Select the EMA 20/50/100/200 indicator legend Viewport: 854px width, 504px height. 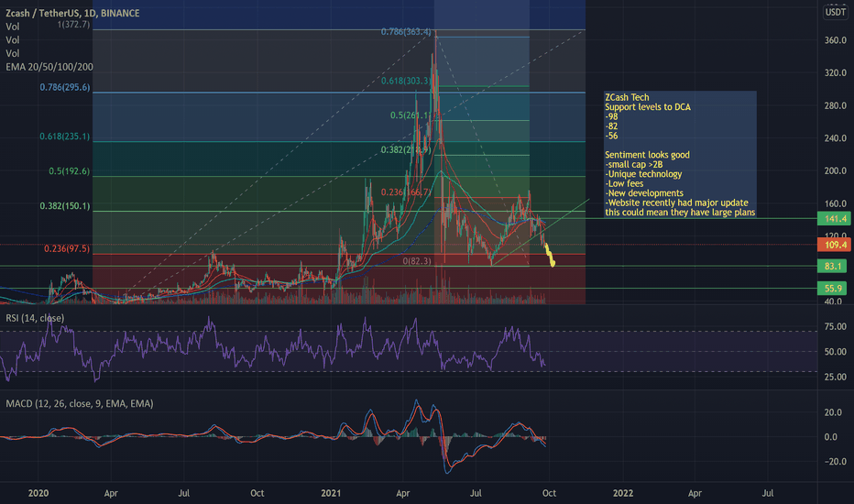[49, 67]
